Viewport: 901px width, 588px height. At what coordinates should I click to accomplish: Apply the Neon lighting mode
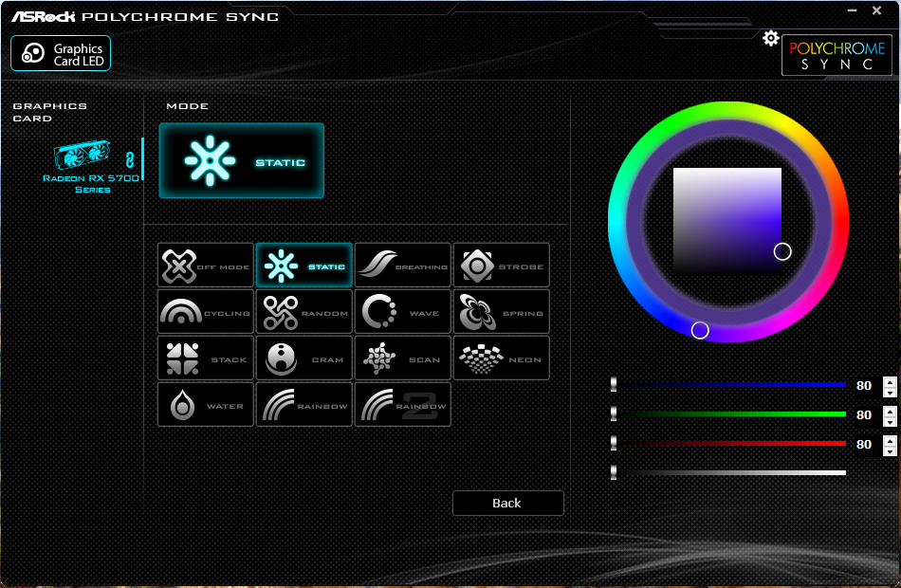pos(502,358)
